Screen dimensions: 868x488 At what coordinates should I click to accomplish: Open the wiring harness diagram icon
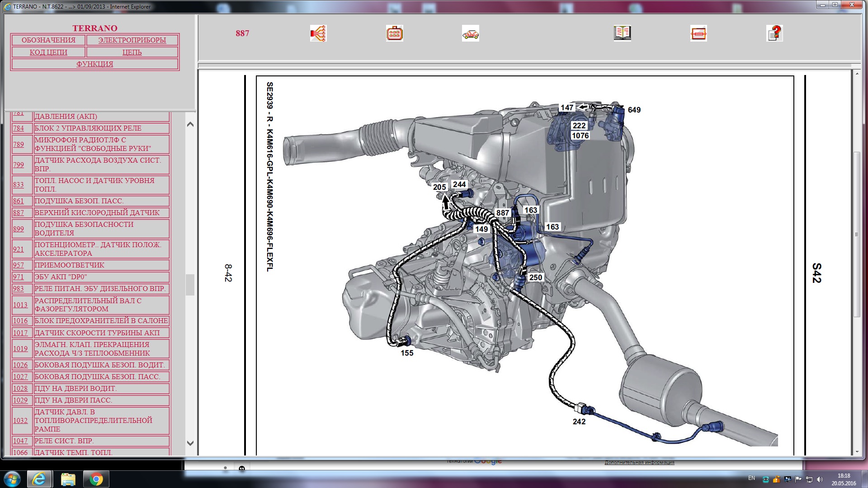(318, 33)
